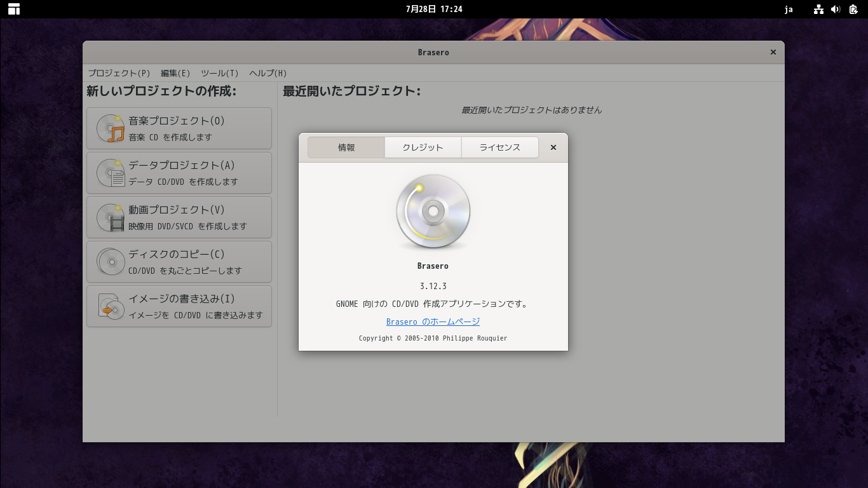The image size is (868, 488).
Task: Open the Brasero のホームページ link
Action: tap(433, 322)
